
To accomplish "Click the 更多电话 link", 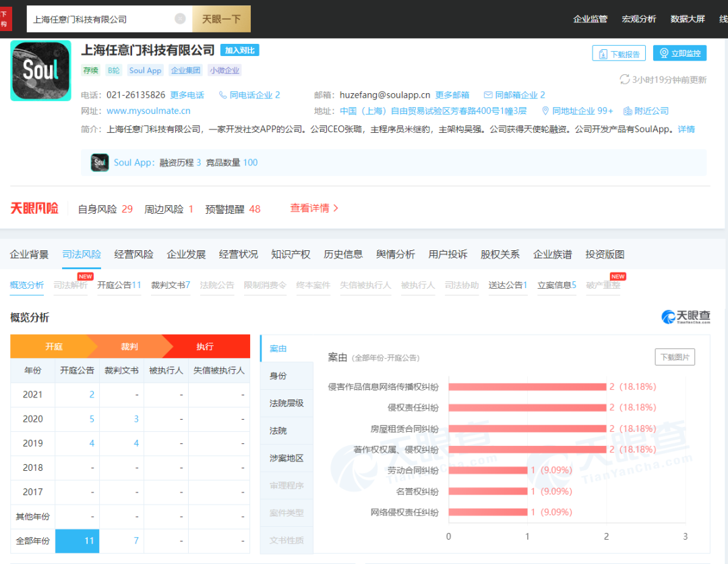I will (x=187, y=95).
